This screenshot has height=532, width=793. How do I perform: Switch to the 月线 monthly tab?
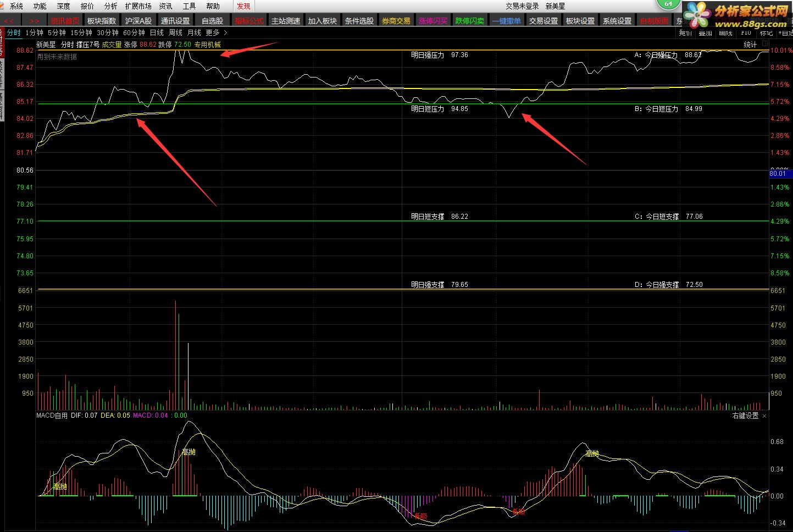pos(194,33)
